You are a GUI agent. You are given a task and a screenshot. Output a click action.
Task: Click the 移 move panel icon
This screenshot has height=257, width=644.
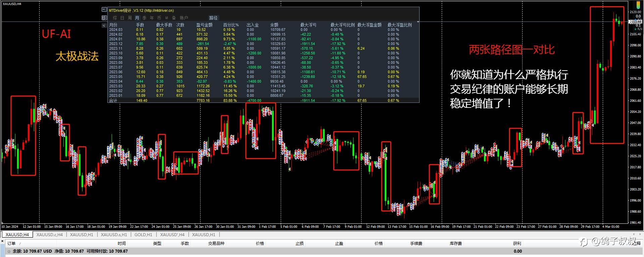(x=104, y=17)
